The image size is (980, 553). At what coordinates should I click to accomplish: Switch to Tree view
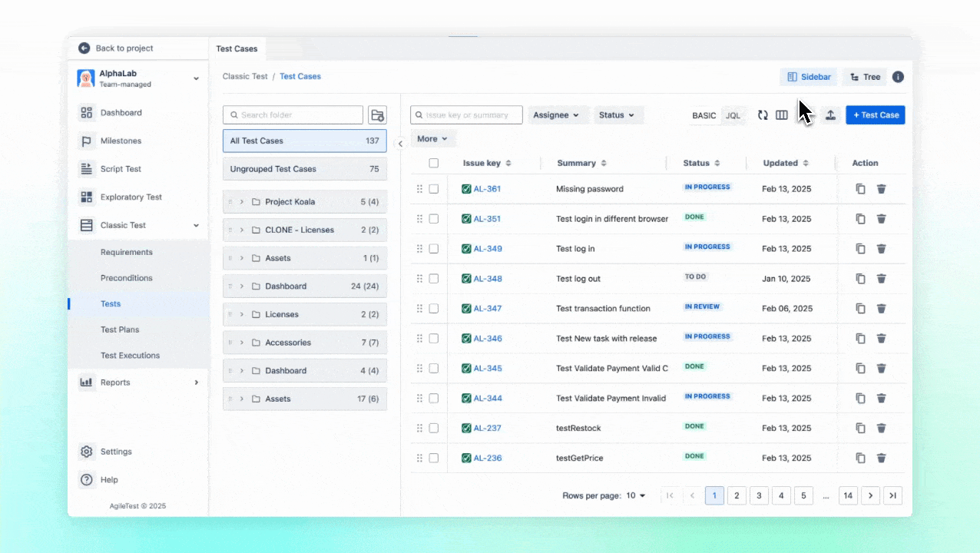click(865, 77)
